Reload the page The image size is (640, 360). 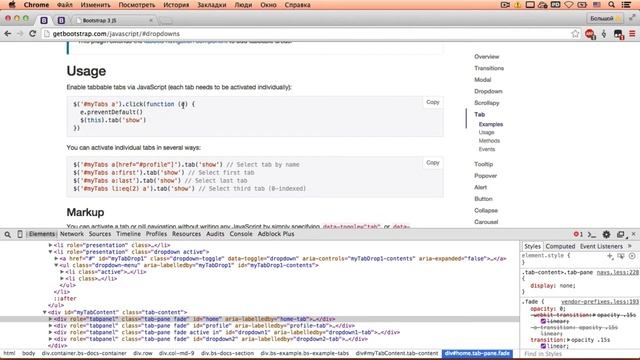pos(33,34)
